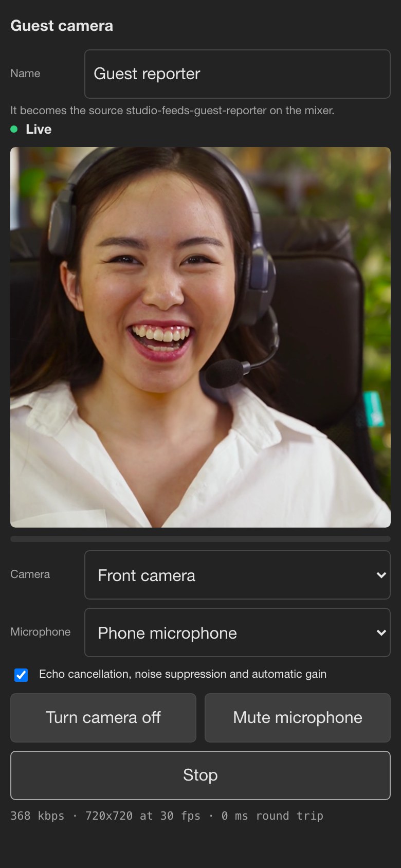Viewport: 401px width, 868px height.
Task: Click the "Echo cancellation, noise suppression and automatic gain" label
Action: point(183,674)
